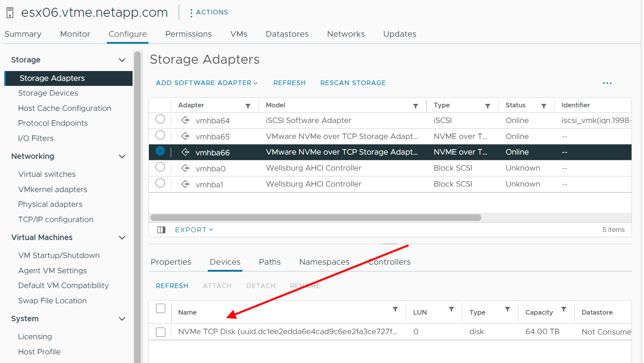The height and width of the screenshot is (363, 644).
Task: Click the filter icon on LUN column
Action: coord(451,309)
